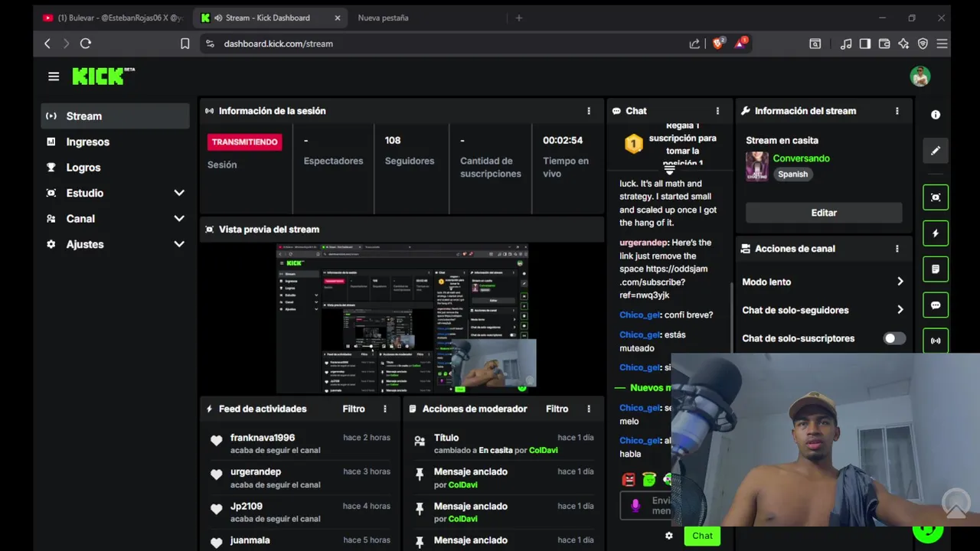980x551 pixels.
Task: Open Acciones de moderador three-dot menu
Action: (589, 409)
